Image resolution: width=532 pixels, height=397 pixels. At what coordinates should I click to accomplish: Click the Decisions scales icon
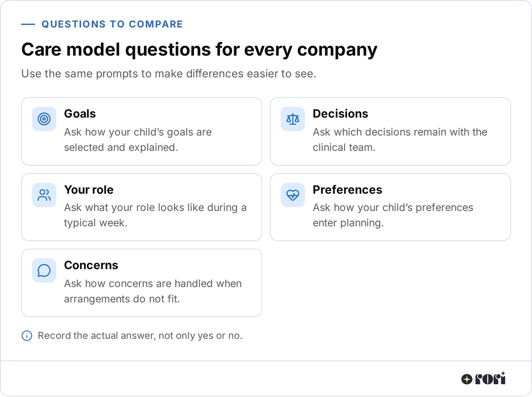coord(293,119)
